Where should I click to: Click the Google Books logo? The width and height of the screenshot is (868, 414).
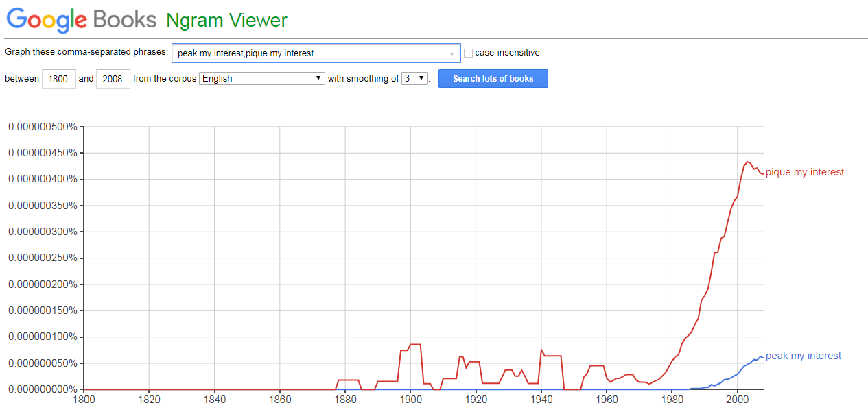(81, 19)
